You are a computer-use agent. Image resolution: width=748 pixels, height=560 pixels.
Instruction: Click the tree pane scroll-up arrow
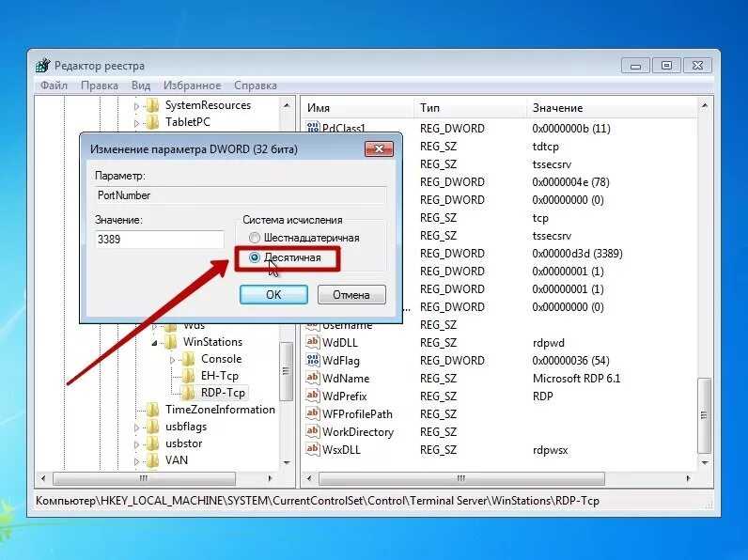(287, 105)
